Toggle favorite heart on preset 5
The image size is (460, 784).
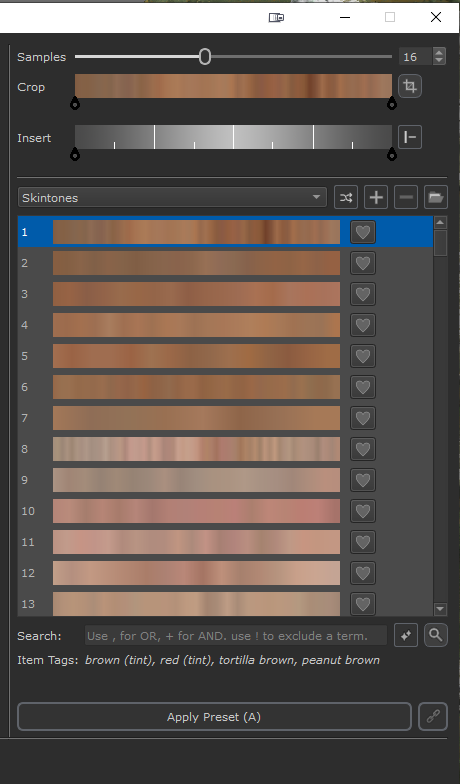click(x=362, y=356)
